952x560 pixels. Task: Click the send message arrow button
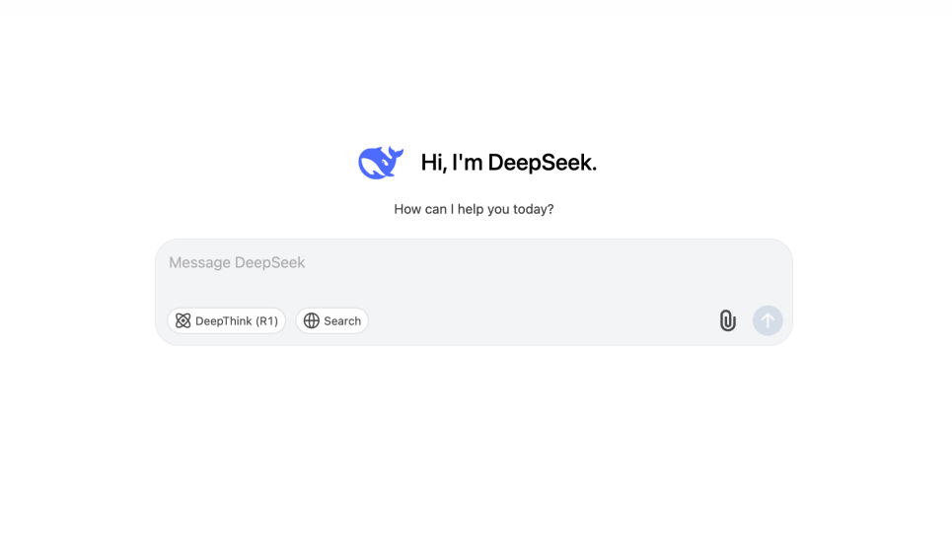coord(768,320)
